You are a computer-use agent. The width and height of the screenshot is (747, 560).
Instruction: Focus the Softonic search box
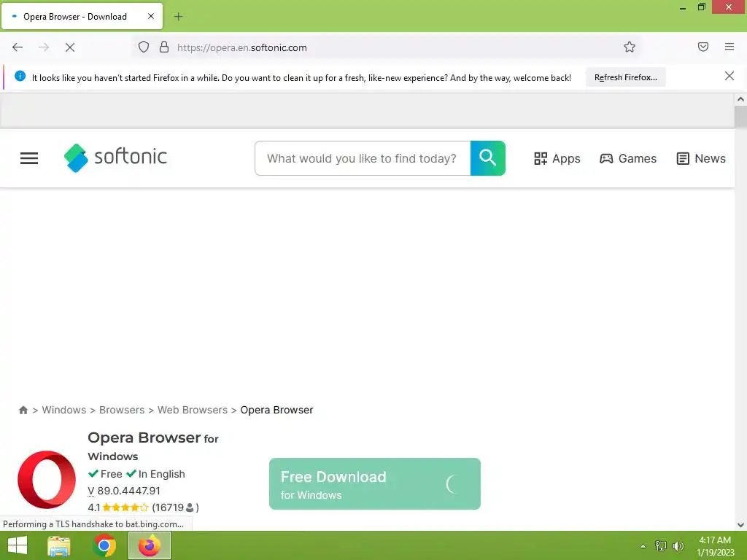[363, 158]
